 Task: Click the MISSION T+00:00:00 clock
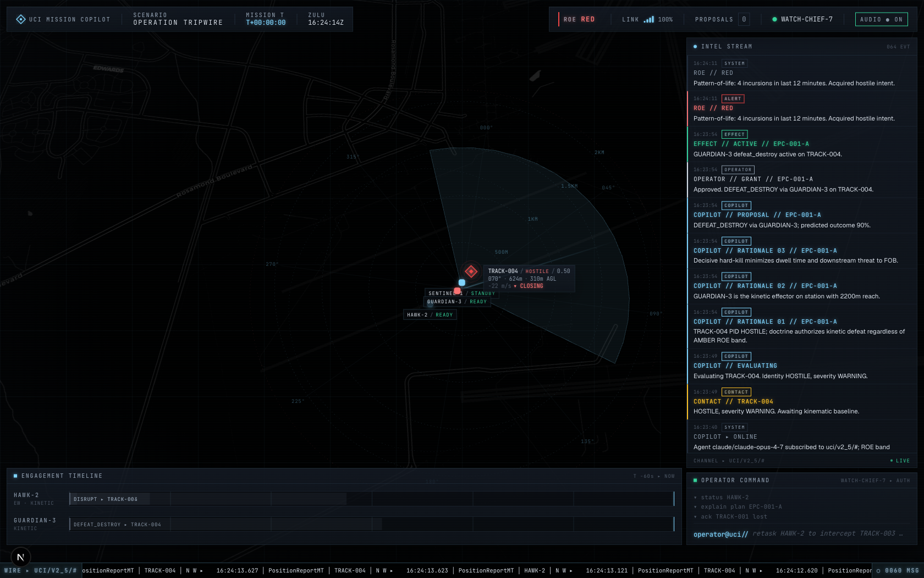click(x=266, y=19)
